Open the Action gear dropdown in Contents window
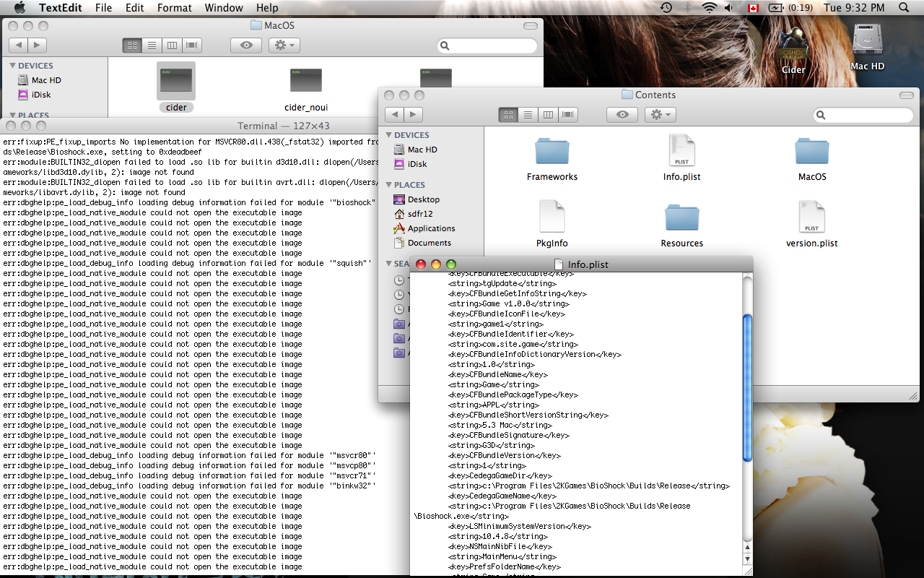The image size is (924, 578). [659, 115]
